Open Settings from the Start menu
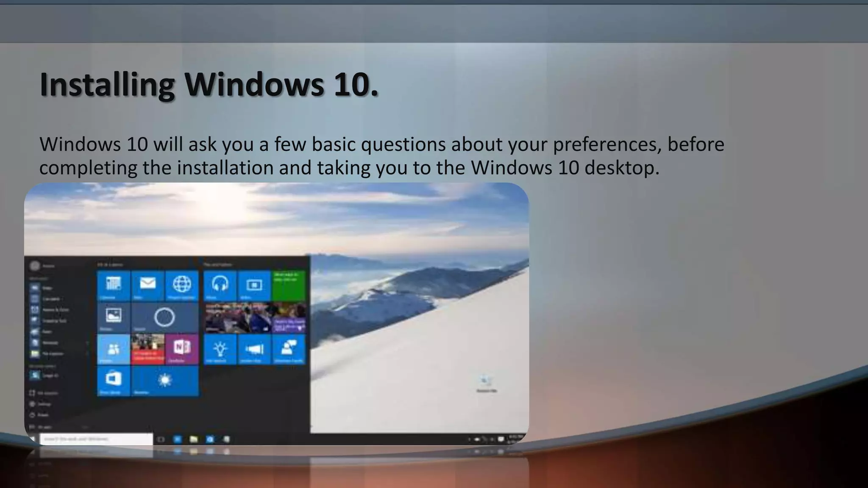This screenshot has height=488, width=868. point(40,404)
